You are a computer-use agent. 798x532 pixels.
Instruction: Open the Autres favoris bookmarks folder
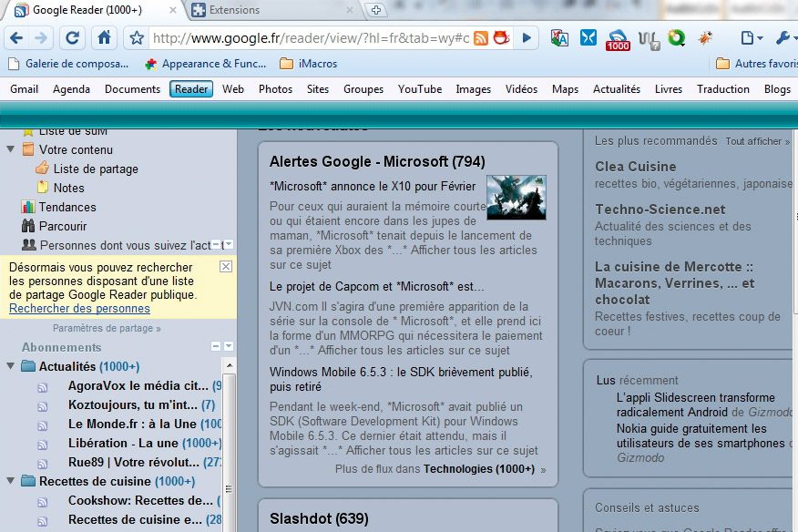(757, 64)
